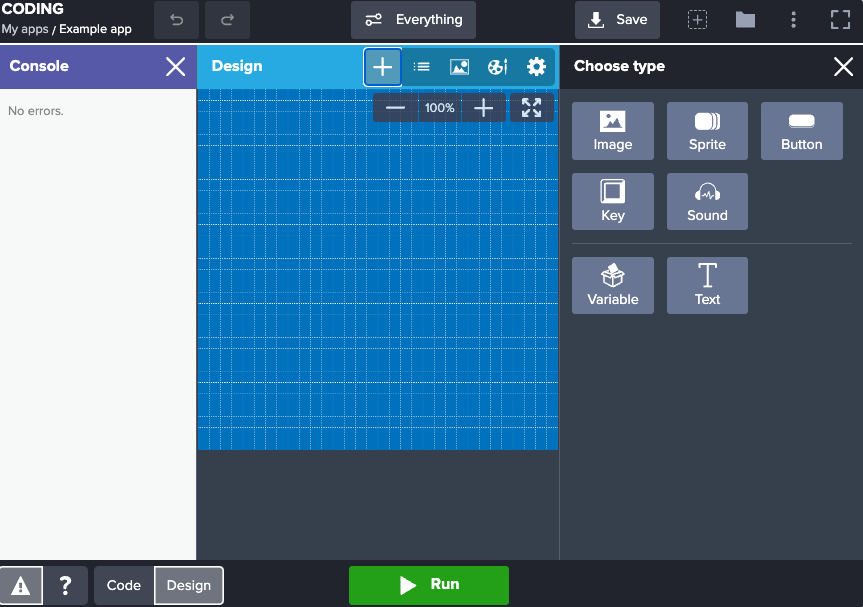Undo the last action

pyautogui.click(x=176, y=20)
